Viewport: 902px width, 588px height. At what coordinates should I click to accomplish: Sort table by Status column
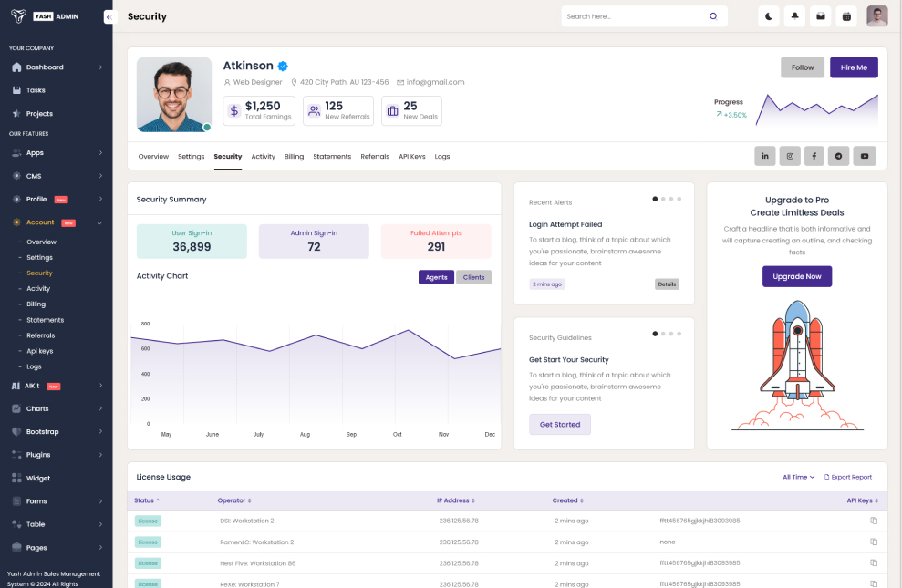tap(147, 500)
